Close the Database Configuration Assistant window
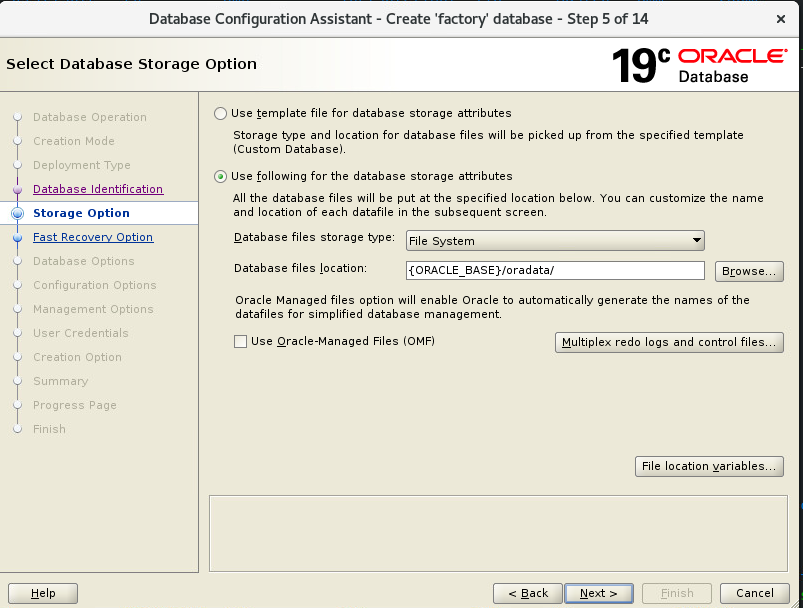Image resolution: width=803 pixels, height=608 pixels. point(780,19)
